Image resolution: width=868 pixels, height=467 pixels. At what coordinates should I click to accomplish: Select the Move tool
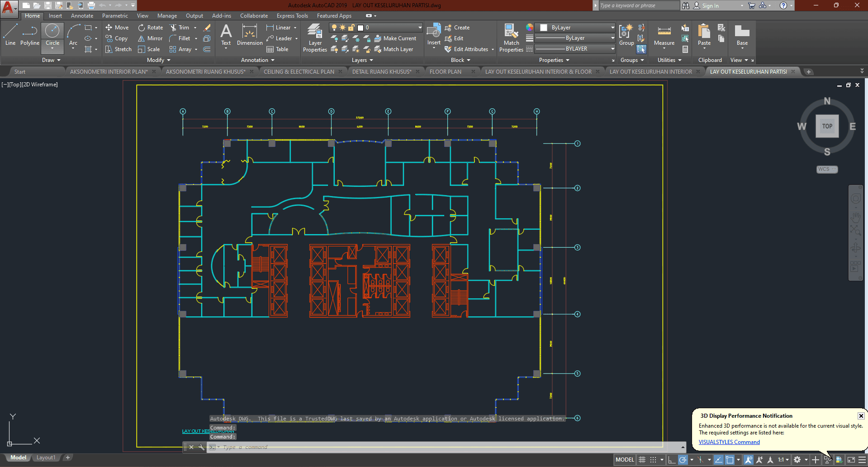[117, 27]
